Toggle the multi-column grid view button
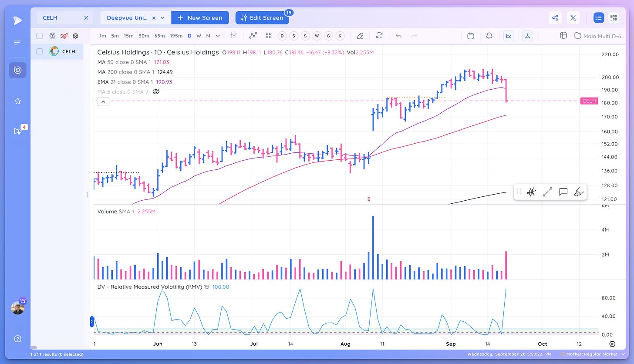Viewport: 634px width, 364px height. 614,18
